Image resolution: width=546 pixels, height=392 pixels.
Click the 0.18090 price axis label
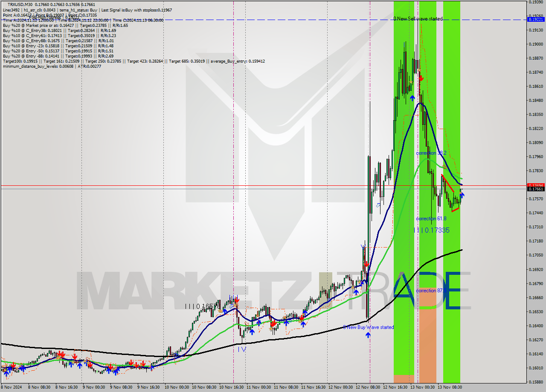tap(537, 142)
